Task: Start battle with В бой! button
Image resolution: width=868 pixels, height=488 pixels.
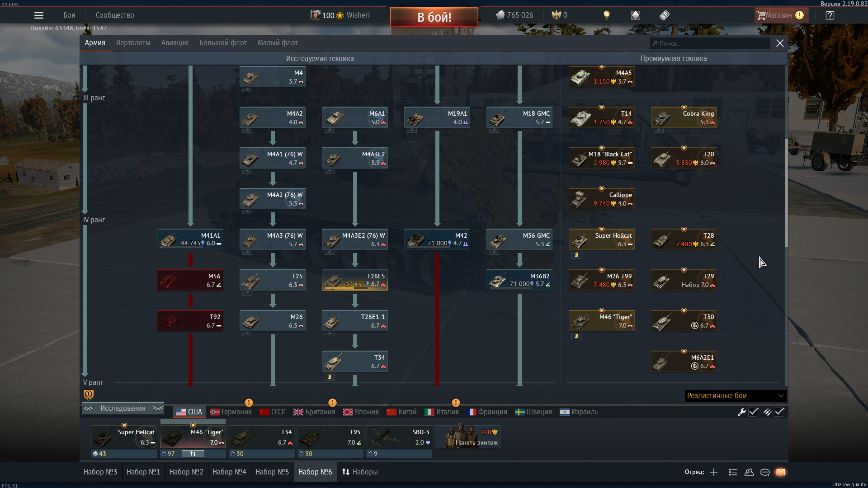Action: [x=434, y=17]
